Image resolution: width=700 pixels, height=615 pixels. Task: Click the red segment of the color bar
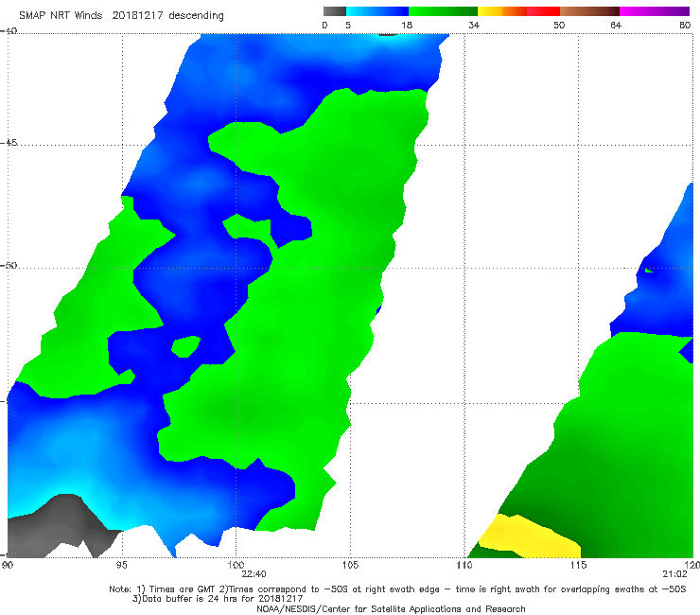point(543,11)
